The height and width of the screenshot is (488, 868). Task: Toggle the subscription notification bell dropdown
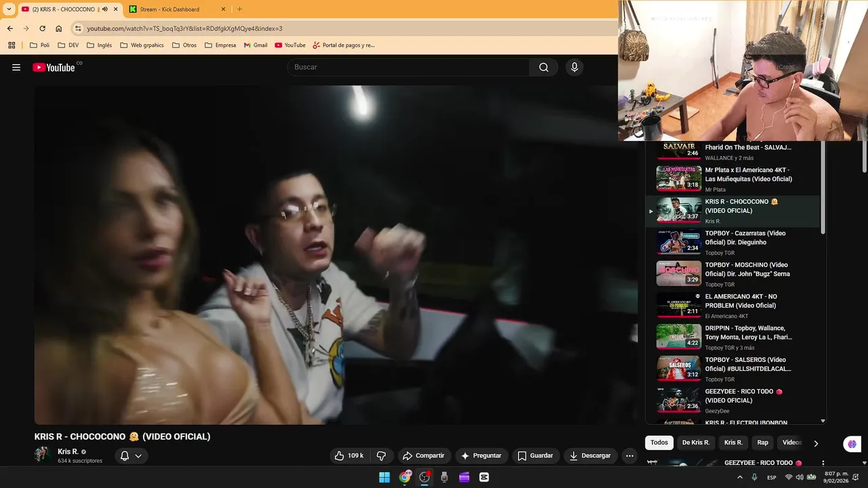(x=132, y=455)
